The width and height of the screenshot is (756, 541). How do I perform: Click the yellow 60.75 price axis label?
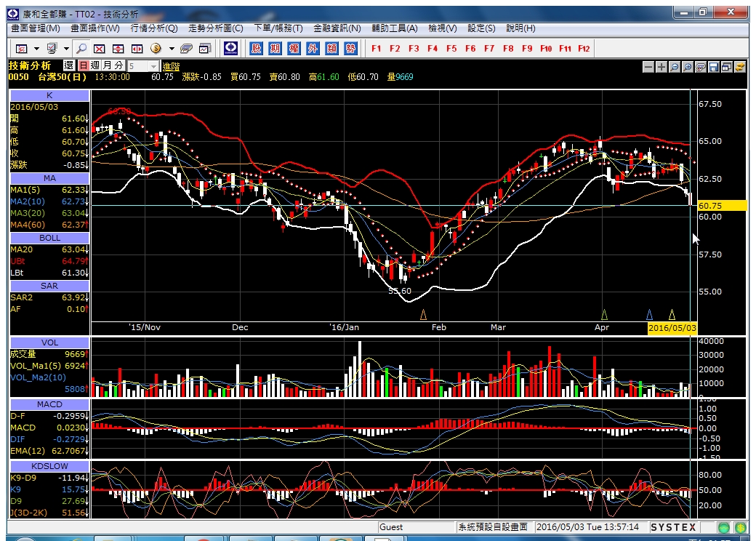[722, 206]
